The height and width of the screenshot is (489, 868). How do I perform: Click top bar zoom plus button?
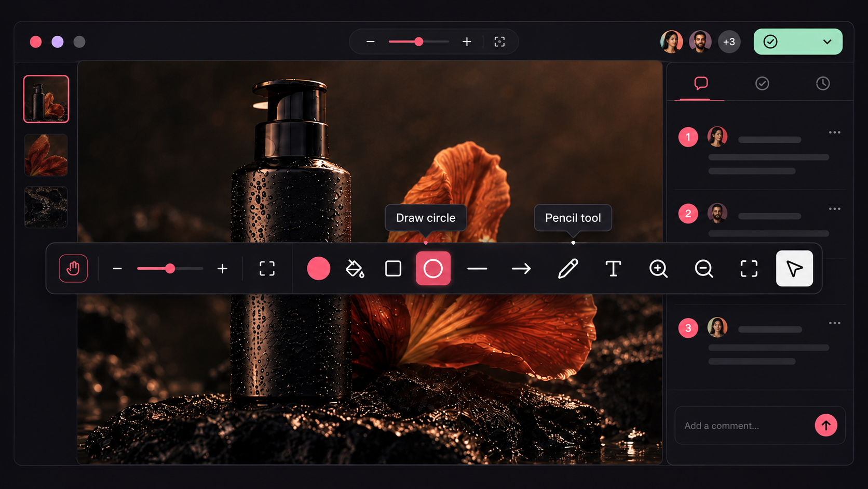467,42
